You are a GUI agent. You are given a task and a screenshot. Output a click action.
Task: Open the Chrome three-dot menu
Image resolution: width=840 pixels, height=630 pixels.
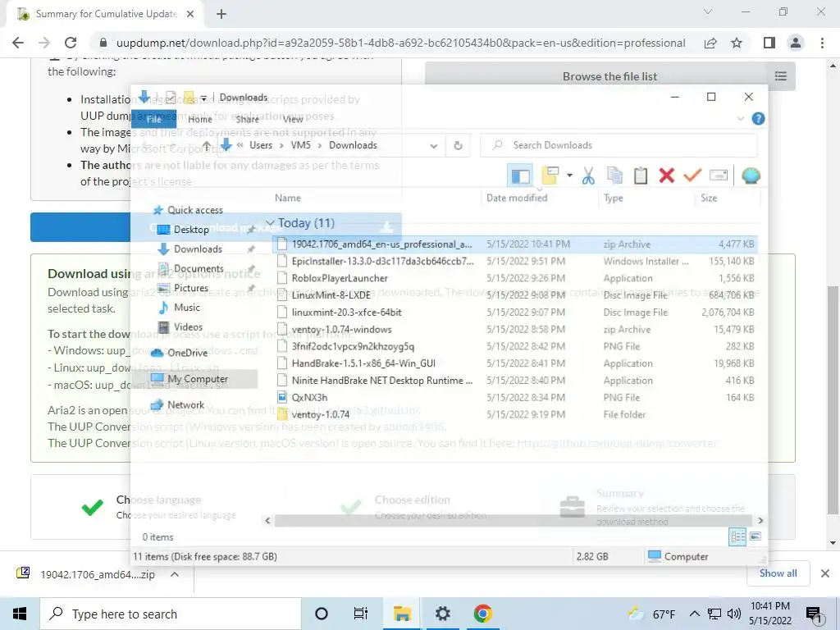point(822,43)
